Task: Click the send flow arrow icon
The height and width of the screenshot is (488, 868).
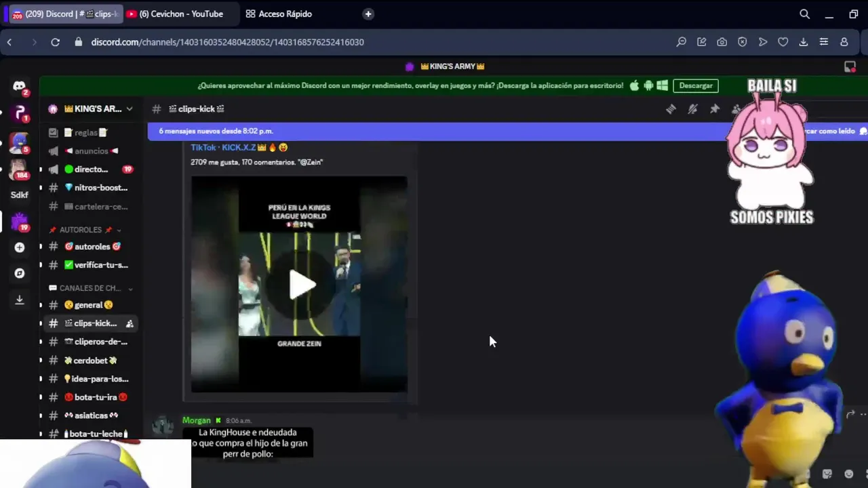Action: (x=762, y=42)
